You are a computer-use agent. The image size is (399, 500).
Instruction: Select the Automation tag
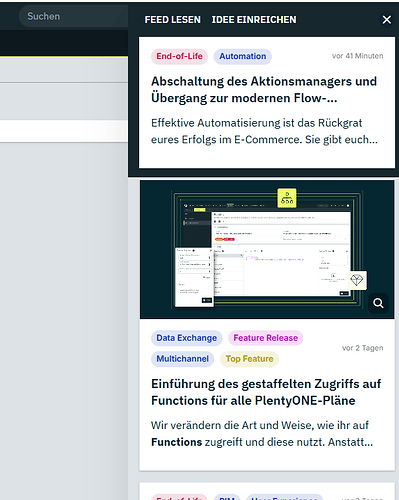(243, 56)
